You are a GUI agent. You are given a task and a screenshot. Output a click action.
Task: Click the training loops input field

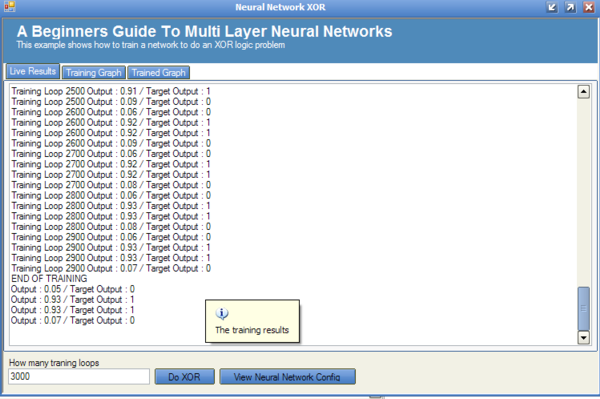[x=79, y=376]
